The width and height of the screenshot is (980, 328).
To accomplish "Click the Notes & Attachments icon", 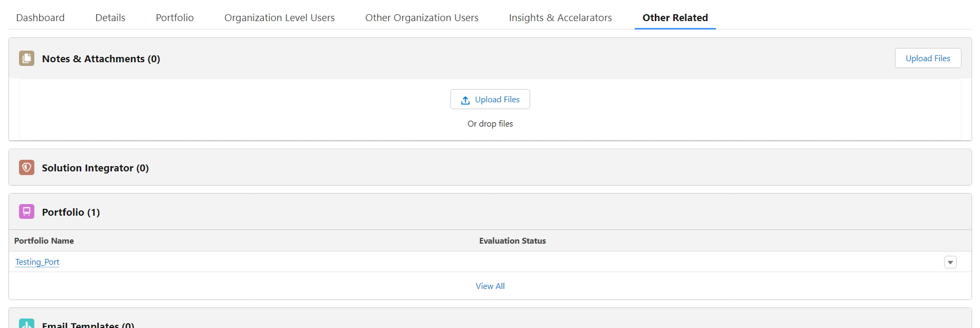I will point(26,59).
